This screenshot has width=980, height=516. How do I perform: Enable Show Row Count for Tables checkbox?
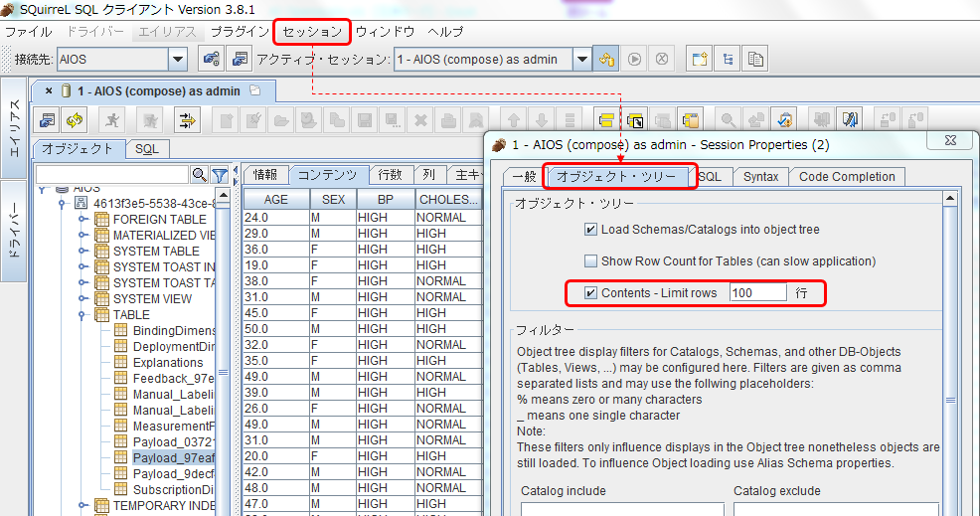pyautogui.click(x=590, y=260)
